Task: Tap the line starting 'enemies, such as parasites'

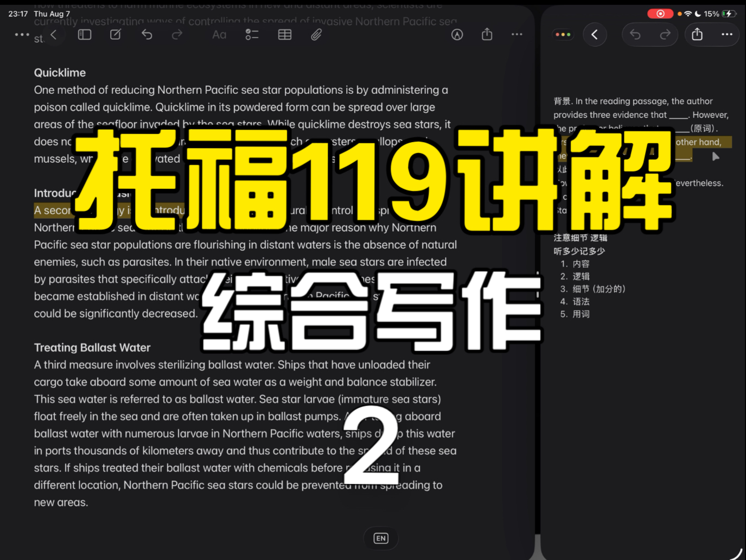Action: [240, 262]
